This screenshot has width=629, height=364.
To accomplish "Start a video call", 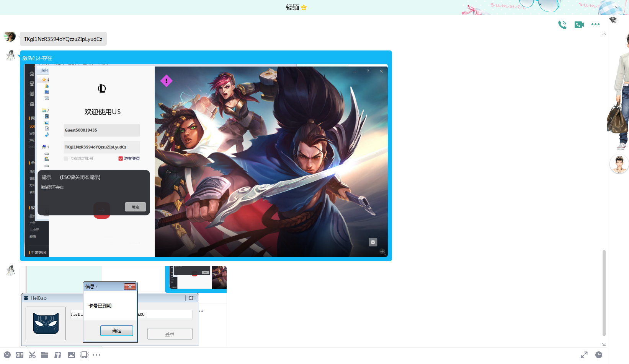I will tap(579, 25).
